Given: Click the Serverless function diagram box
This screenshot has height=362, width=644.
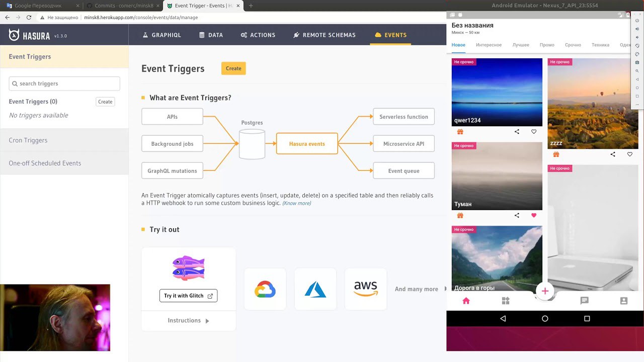Looking at the screenshot, I should click(x=404, y=117).
